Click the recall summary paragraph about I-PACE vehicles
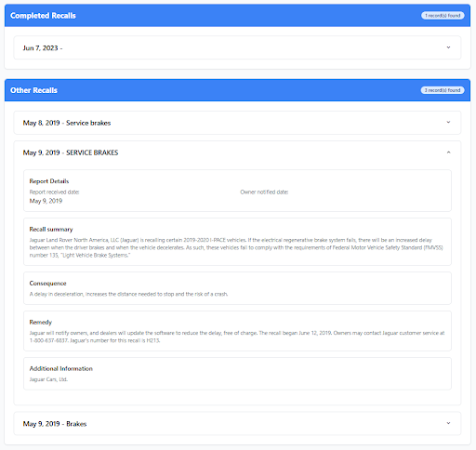 [236, 247]
